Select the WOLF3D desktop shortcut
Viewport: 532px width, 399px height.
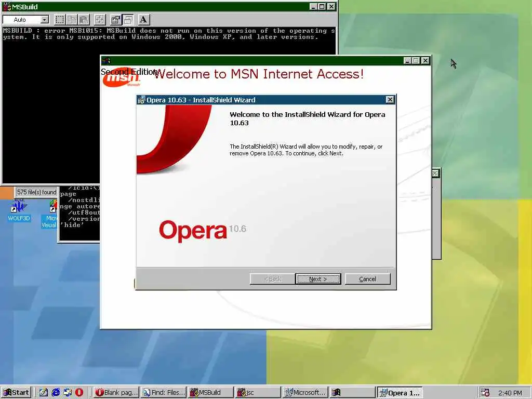[19, 210]
